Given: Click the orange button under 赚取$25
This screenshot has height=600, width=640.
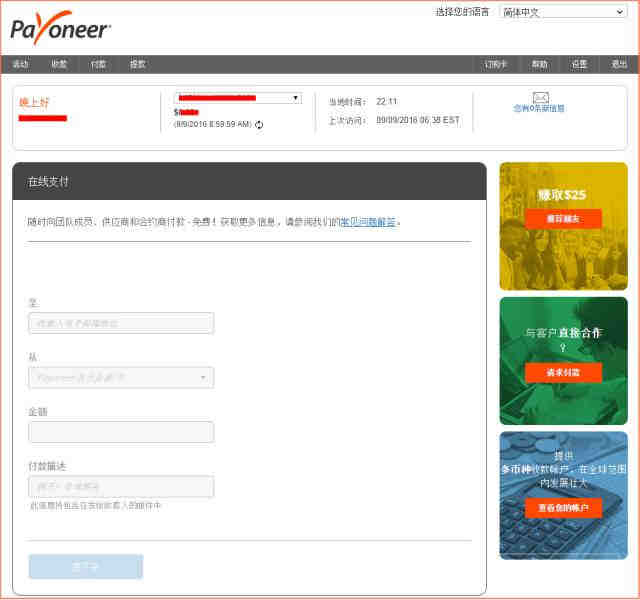Looking at the screenshot, I should 563,218.
